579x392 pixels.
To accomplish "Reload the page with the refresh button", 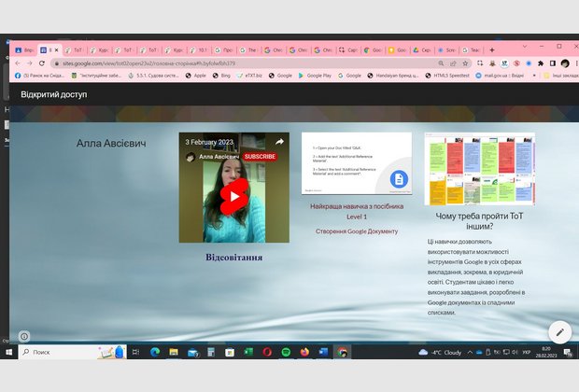I will tap(42, 63).
